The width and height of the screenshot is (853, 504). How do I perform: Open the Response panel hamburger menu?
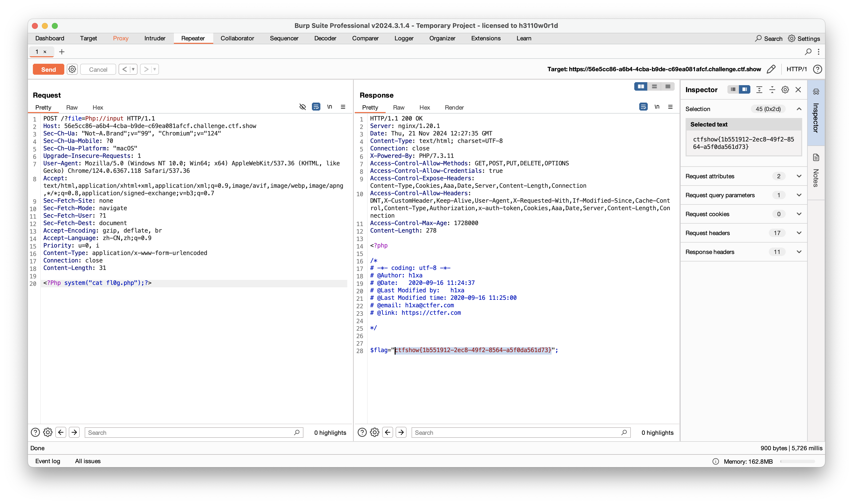pos(670,107)
